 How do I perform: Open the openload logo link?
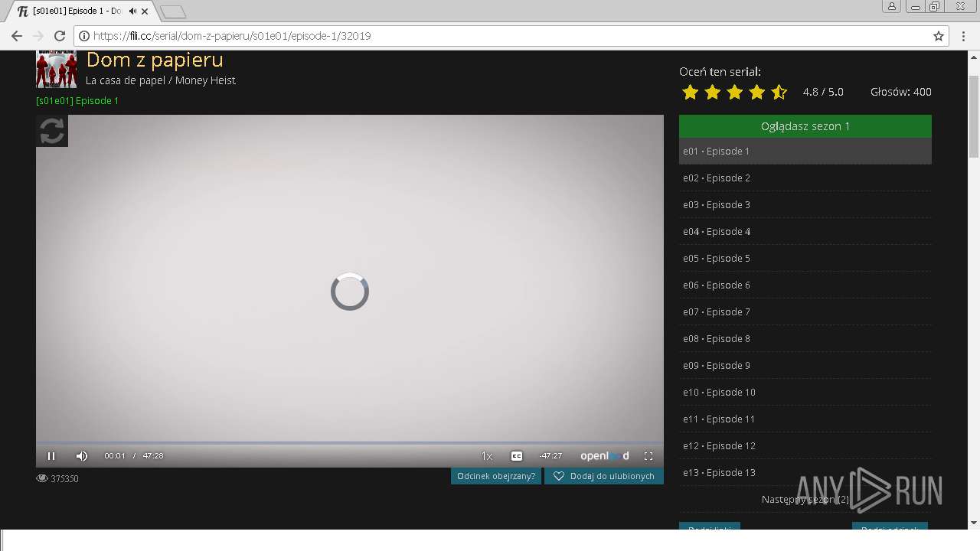(604, 456)
